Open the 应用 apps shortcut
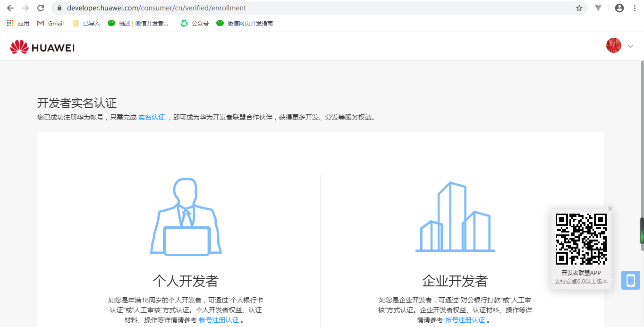The width and height of the screenshot is (644, 327). [x=18, y=23]
